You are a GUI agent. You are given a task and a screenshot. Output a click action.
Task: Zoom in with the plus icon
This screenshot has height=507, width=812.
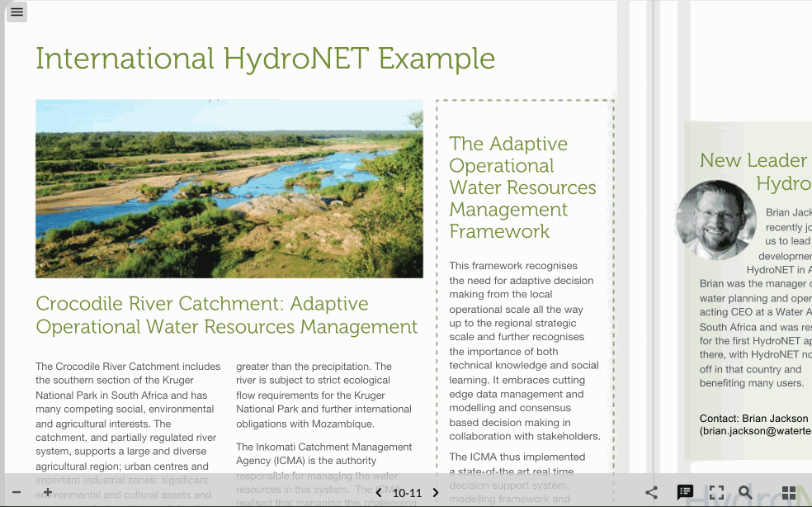pyautogui.click(x=48, y=492)
